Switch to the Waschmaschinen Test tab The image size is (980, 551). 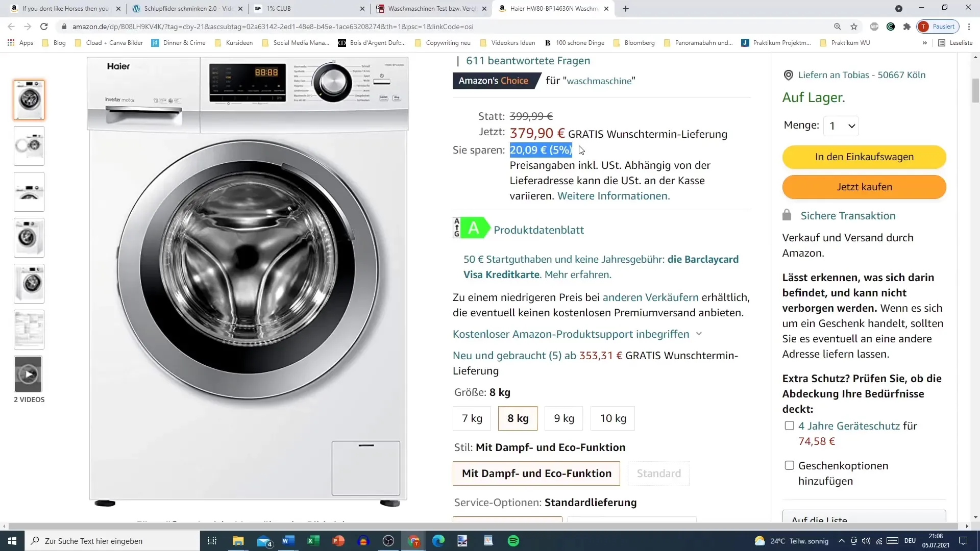click(432, 9)
